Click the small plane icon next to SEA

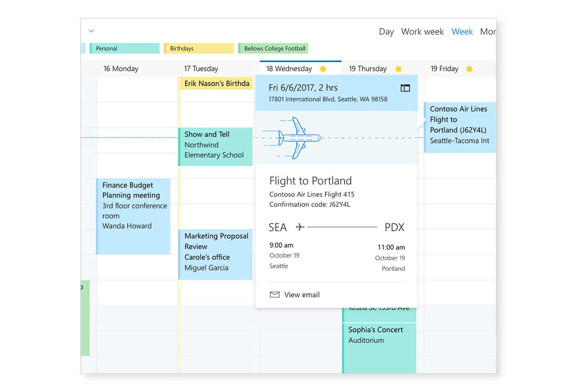click(x=300, y=227)
